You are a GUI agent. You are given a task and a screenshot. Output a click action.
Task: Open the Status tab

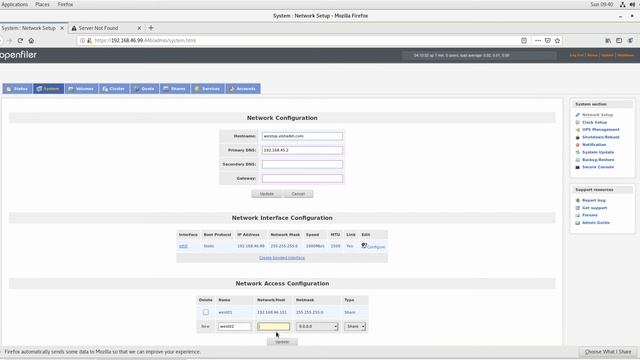coord(17,89)
